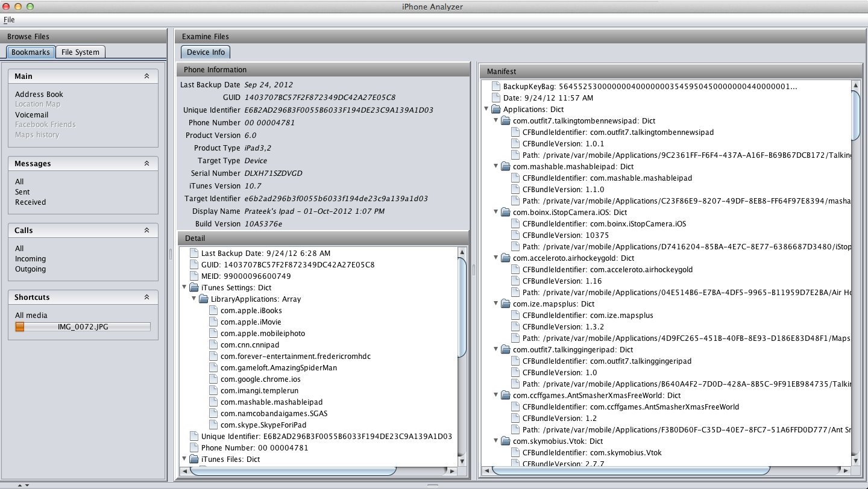Click file icon of com.imangi.templerun

click(213, 391)
